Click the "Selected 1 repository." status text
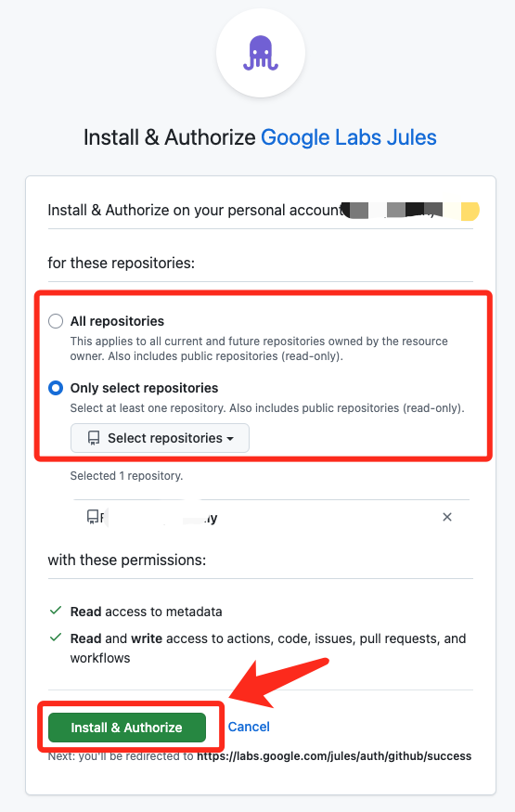The image size is (515, 812). pos(127,476)
